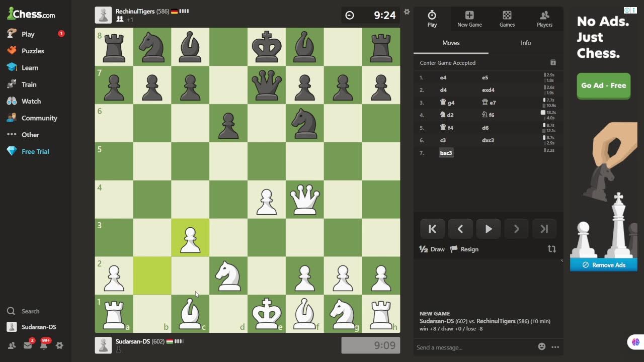This screenshot has width=644, height=362.
Task: Select move Nf6 in move list
Action: coord(488,115)
